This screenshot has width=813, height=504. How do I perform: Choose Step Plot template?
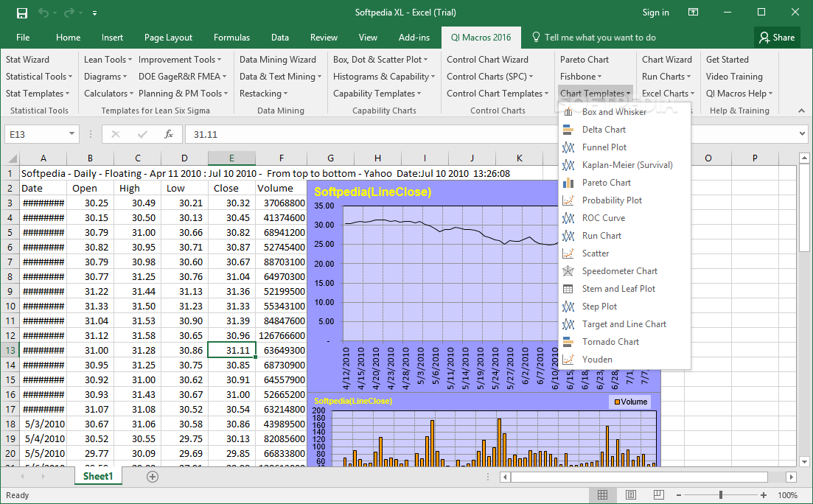[624, 307]
